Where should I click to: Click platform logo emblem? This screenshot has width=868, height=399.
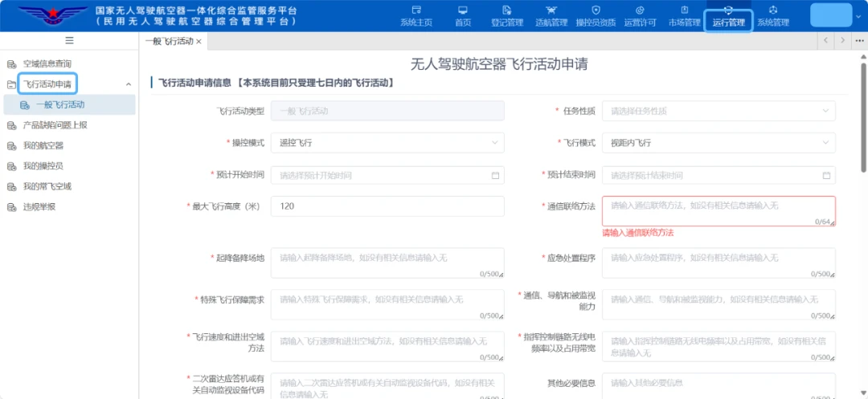52,14
